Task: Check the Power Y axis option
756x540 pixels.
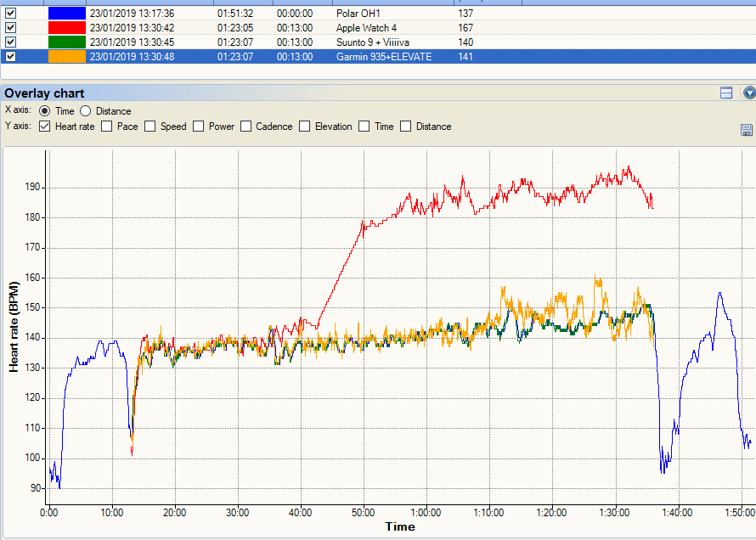Action: (x=199, y=127)
